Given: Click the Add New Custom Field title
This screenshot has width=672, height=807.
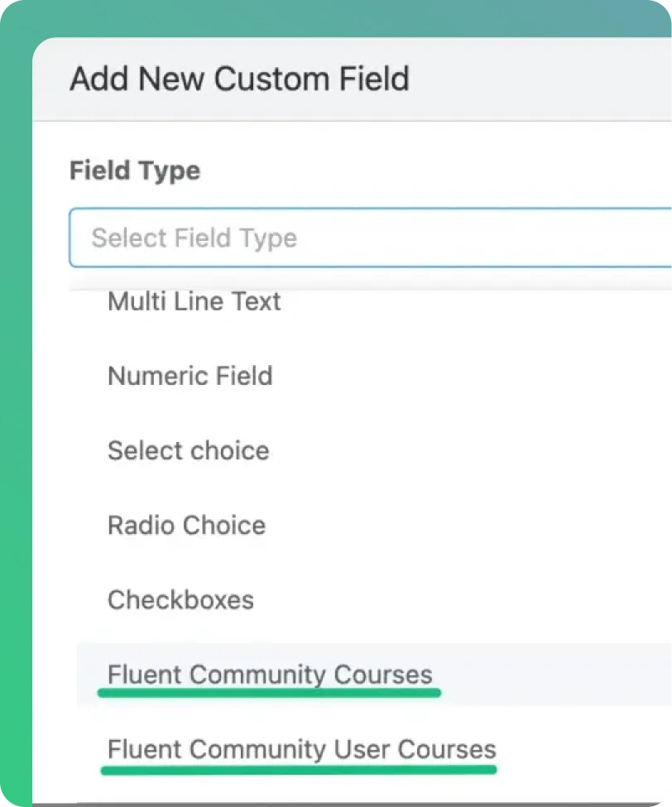Looking at the screenshot, I should coord(240,79).
